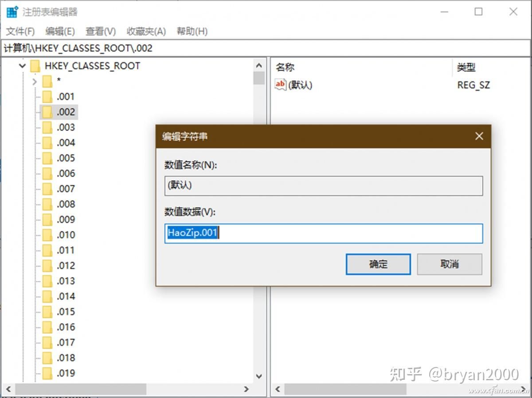
Task: Click the HKEY_CLASSES_ROOT folder icon
Action: [35, 66]
